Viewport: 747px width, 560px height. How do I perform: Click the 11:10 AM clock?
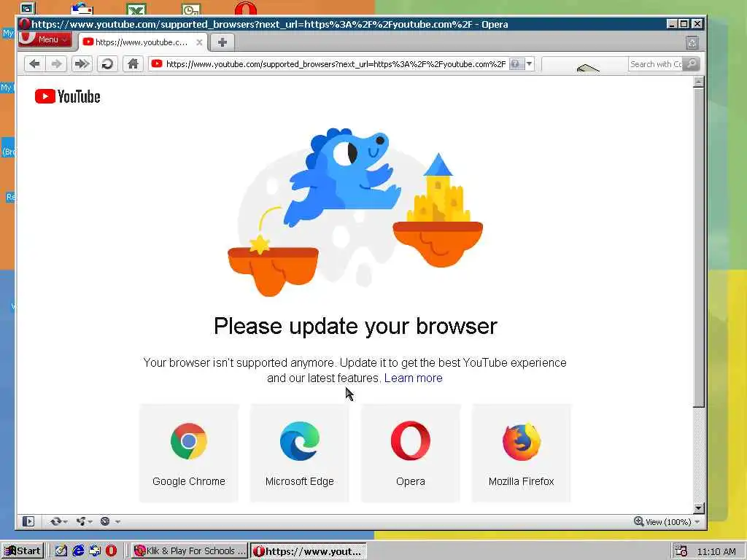(716, 551)
